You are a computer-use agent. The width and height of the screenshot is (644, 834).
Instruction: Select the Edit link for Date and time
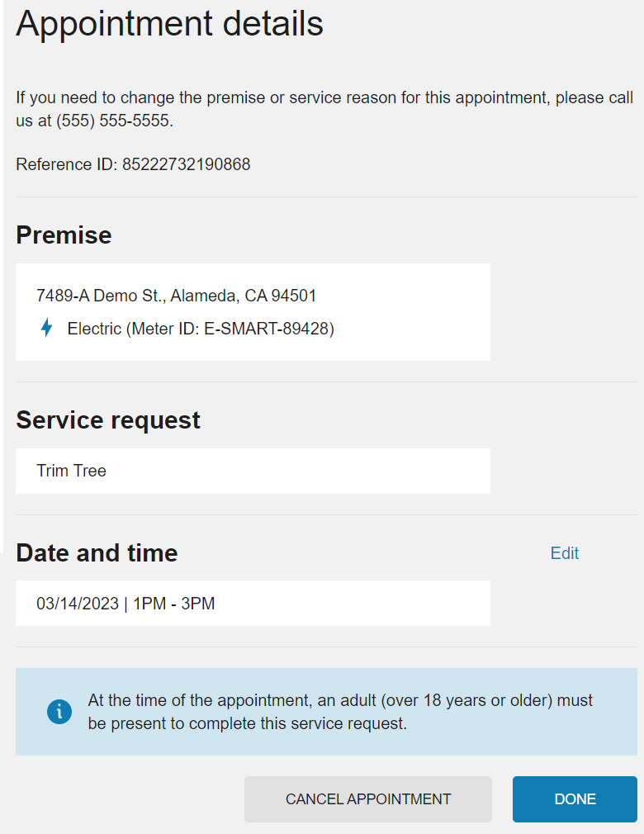(564, 553)
